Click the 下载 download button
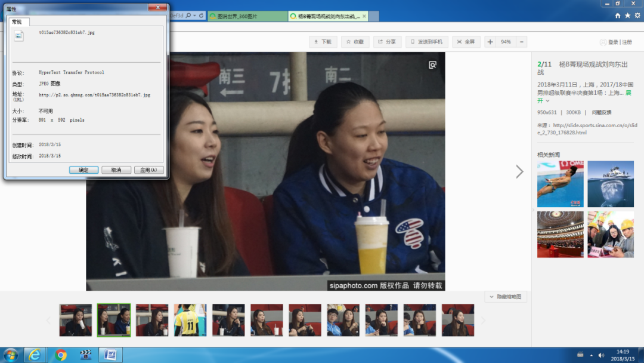Viewport: 644px width, 363px height. pyautogui.click(x=322, y=42)
